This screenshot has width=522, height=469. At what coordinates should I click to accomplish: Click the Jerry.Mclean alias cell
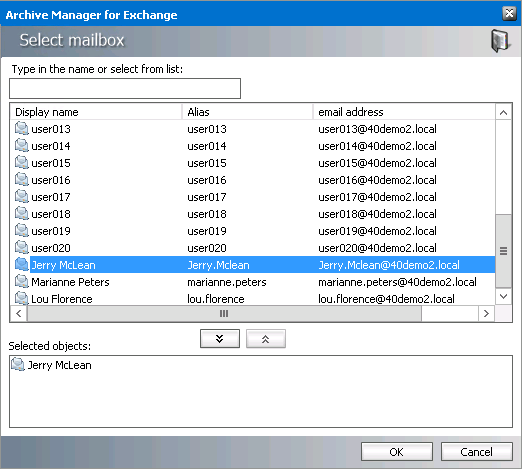tap(218, 265)
